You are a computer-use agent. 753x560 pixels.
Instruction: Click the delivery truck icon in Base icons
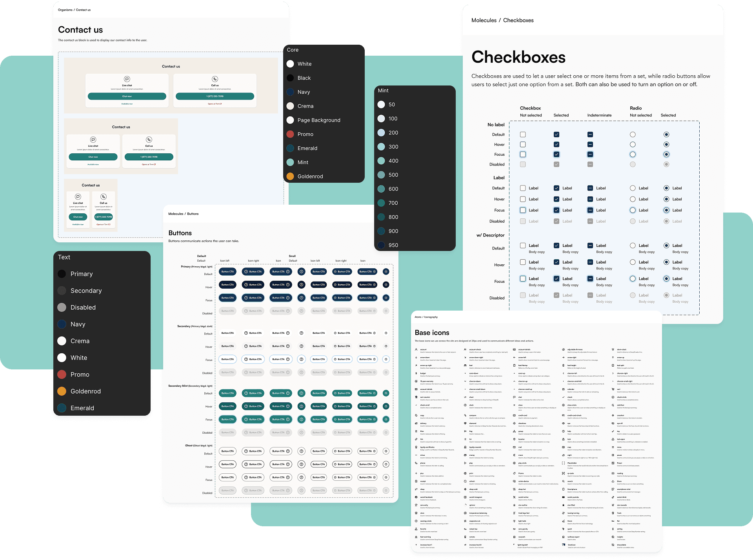point(417,424)
